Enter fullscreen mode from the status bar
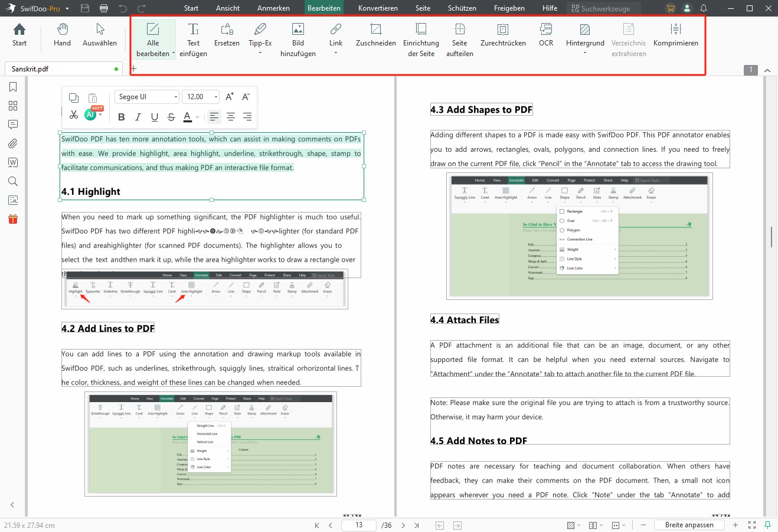 [x=752, y=525]
